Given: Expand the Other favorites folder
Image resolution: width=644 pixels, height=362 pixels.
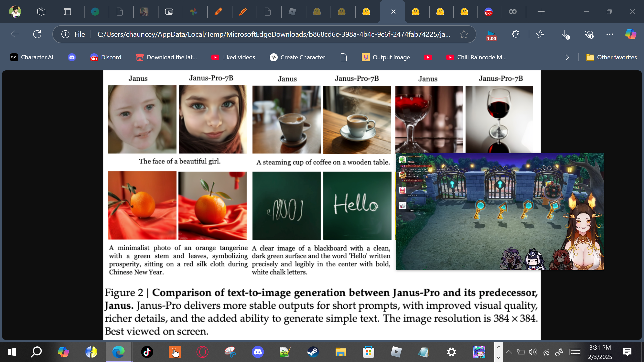Looking at the screenshot, I should (611, 57).
